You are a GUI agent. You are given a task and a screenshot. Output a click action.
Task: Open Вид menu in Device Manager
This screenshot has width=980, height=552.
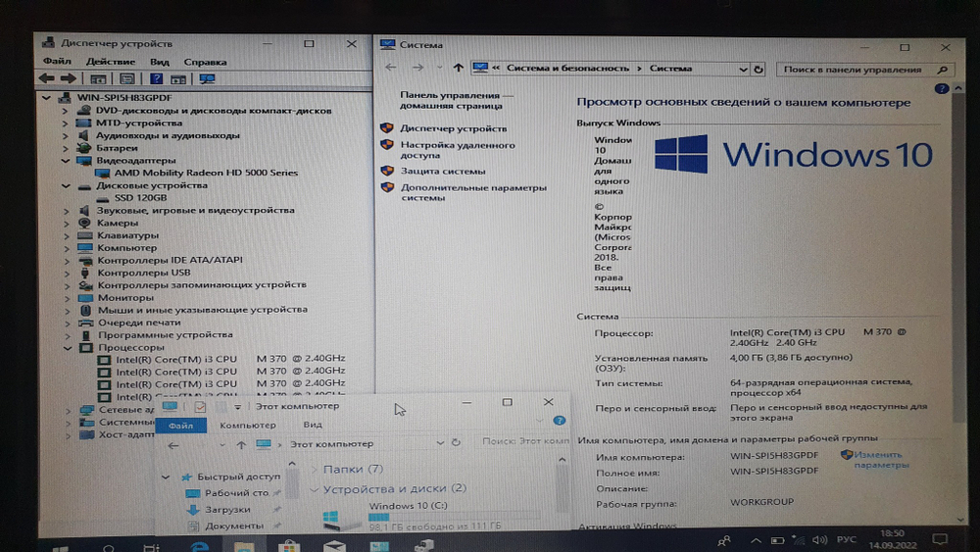click(160, 62)
